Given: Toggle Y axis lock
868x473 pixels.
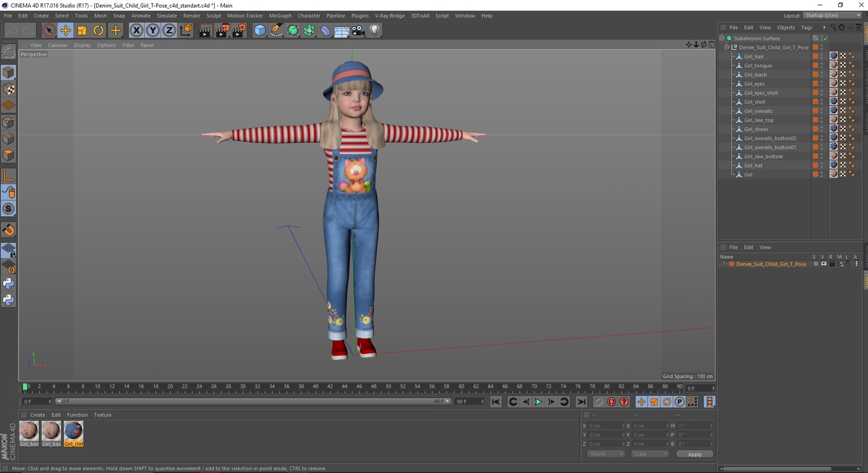Looking at the screenshot, I should tap(153, 30).
